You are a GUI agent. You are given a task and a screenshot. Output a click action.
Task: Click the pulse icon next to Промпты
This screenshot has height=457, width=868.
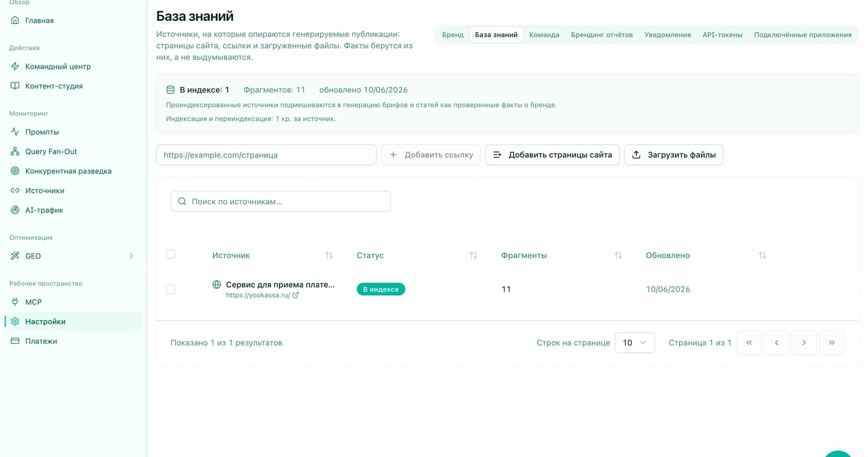(x=15, y=132)
